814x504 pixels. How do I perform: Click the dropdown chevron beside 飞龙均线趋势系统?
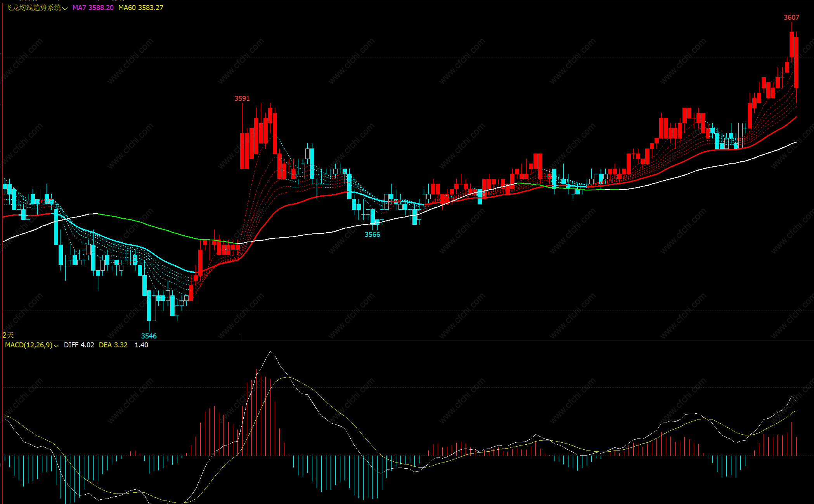[65, 8]
